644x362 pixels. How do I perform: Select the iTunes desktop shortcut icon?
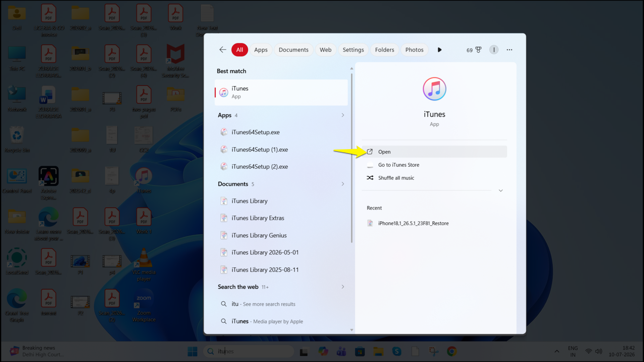click(x=144, y=181)
